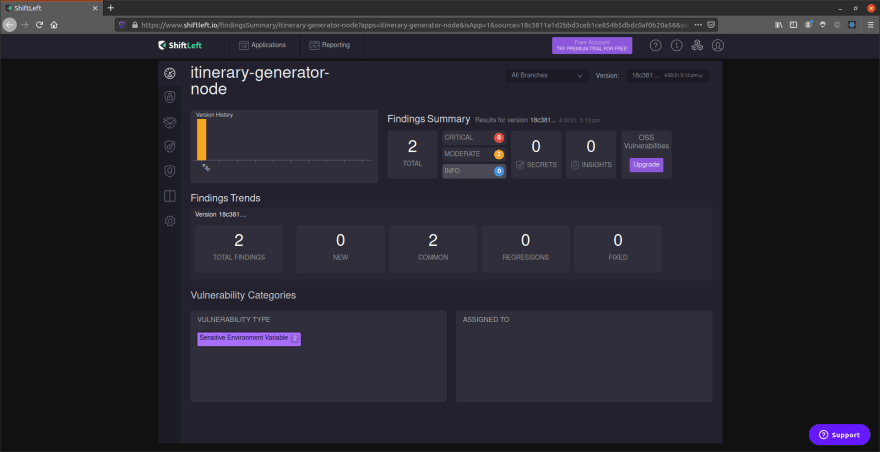
Task: Click the OSS Vulnerabilities Upgrade button
Action: click(647, 165)
